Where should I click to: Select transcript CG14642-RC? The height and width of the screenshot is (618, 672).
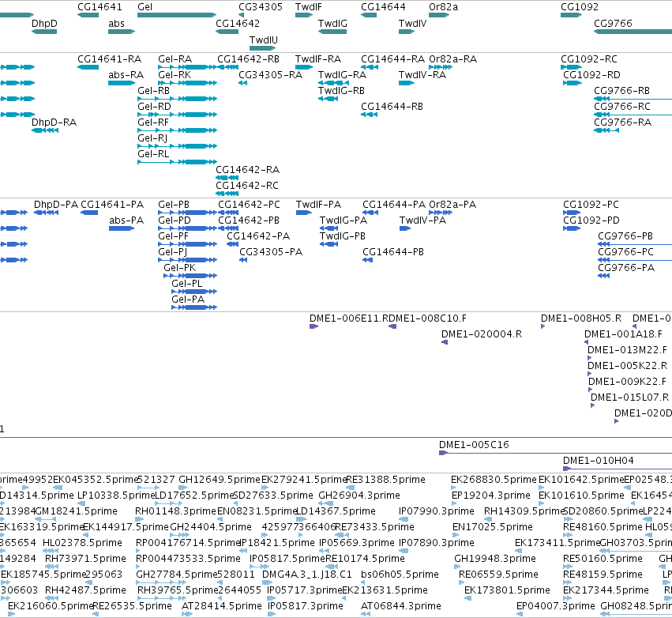tap(247, 186)
